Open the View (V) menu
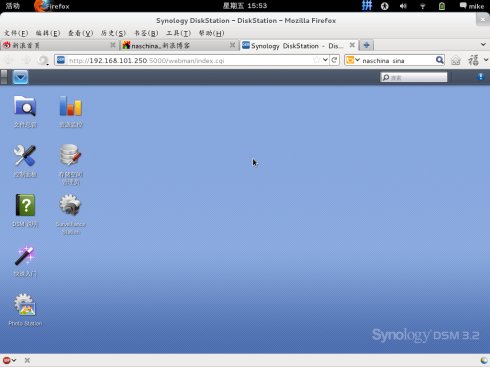The height and width of the screenshot is (367, 490). point(80,33)
